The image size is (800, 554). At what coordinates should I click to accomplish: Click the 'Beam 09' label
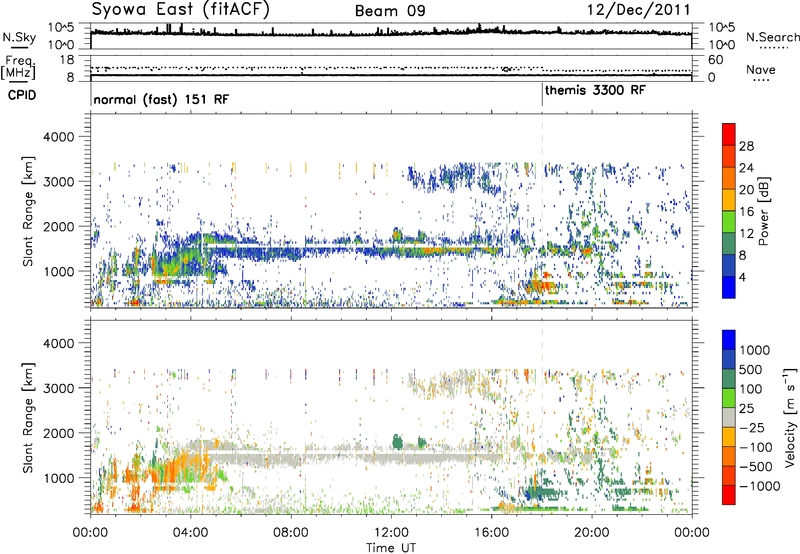coord(390,11)
